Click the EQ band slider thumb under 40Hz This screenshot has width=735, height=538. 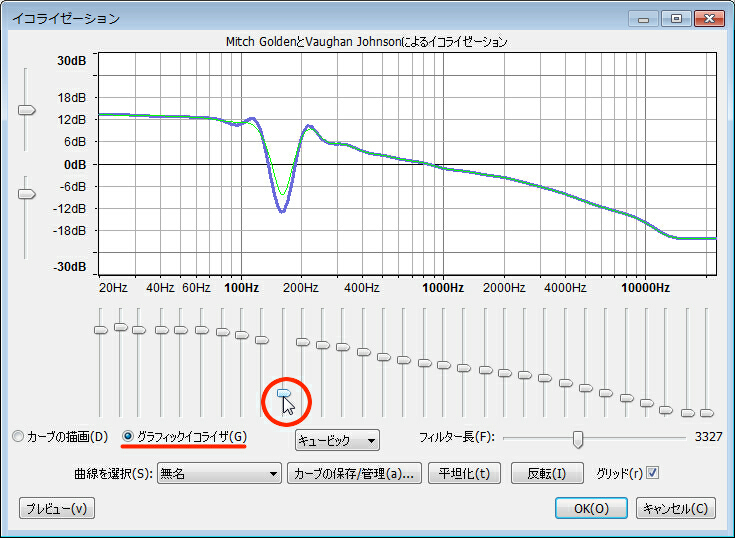tap(161, 330)
